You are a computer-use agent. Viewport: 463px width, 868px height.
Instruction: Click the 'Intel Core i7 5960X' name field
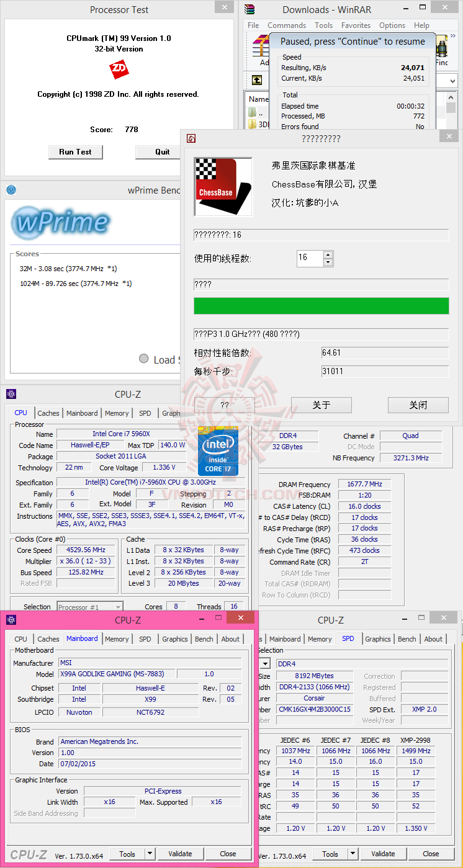click(x=121, y=434)
